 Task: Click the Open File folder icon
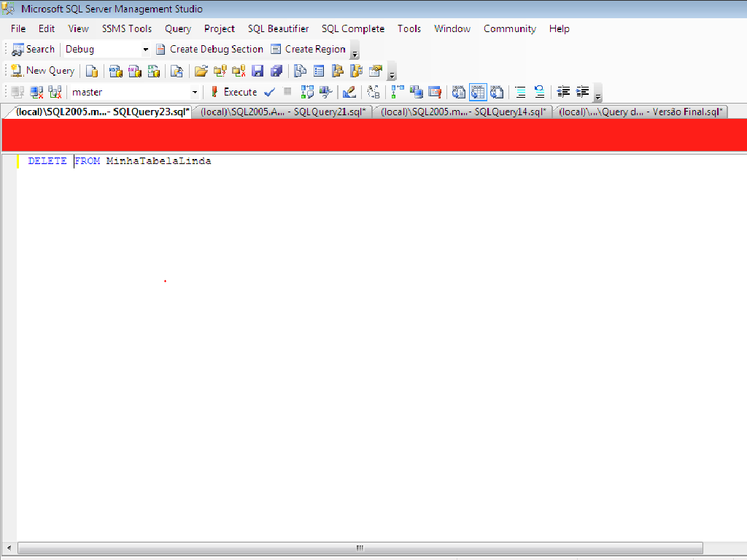click(x=201, y=71)
